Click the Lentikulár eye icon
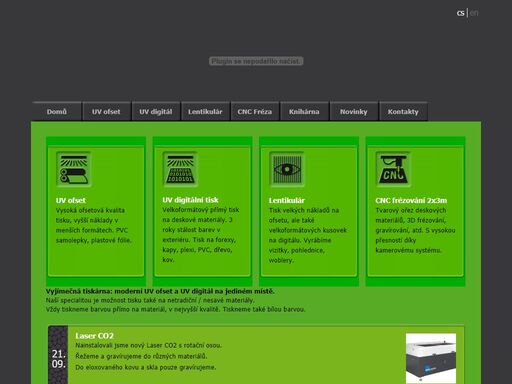Image resolution: width=512 pixels, height=384 pixels. 287,169
